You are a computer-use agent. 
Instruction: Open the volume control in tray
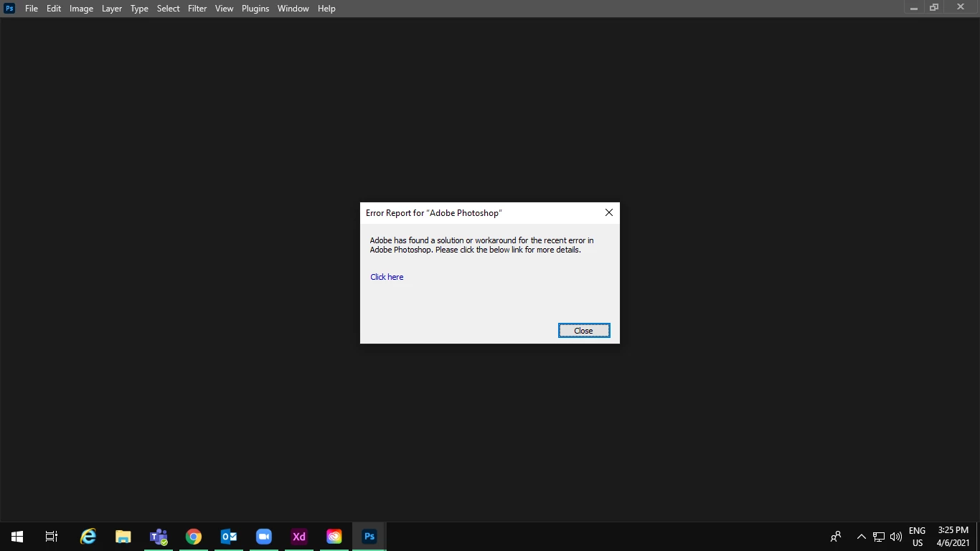[896, 537]
